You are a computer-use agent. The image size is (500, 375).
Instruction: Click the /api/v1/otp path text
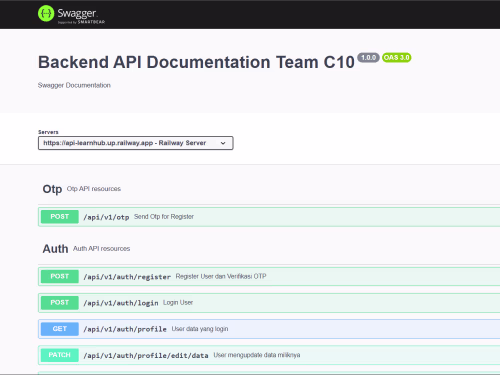(x=106, y=217)
